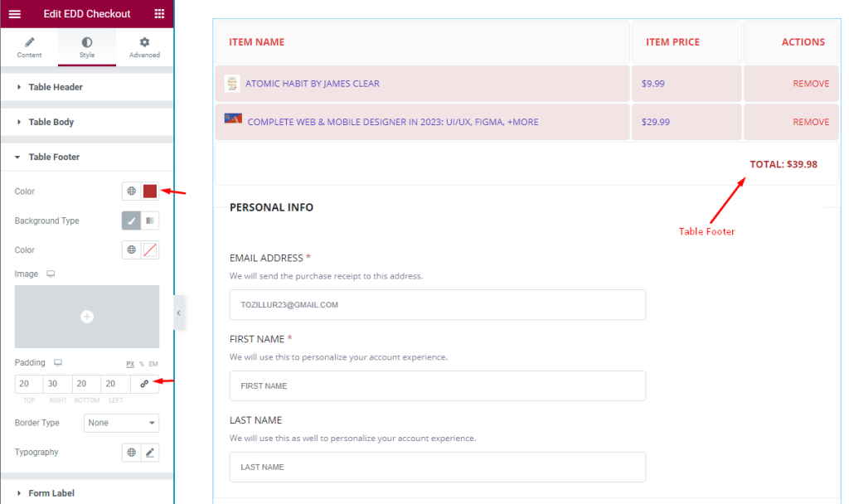Open global colors for footer text Color
Image resolution: width=849 pixels, height=504 pixels.
[131, 191]
